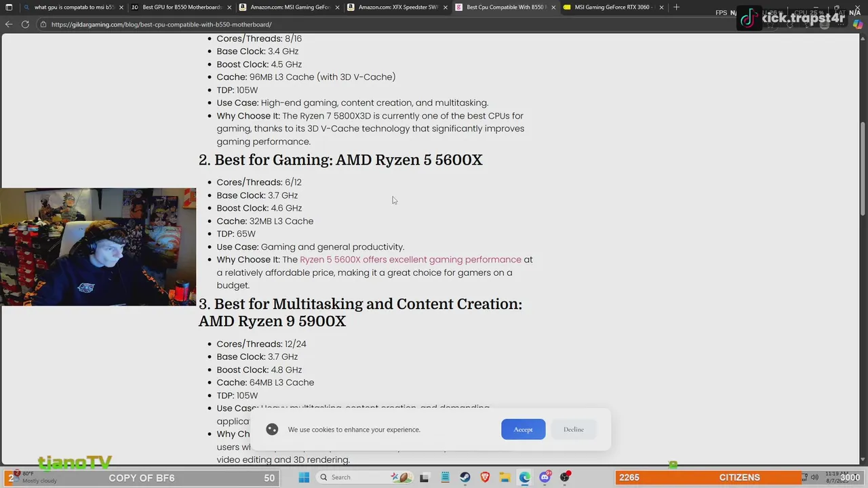This screenshot has height=488, width=868.
Task: Click the '3. Best for Multitasking and Content Creation' heading
Action: [x=360, y=312]
